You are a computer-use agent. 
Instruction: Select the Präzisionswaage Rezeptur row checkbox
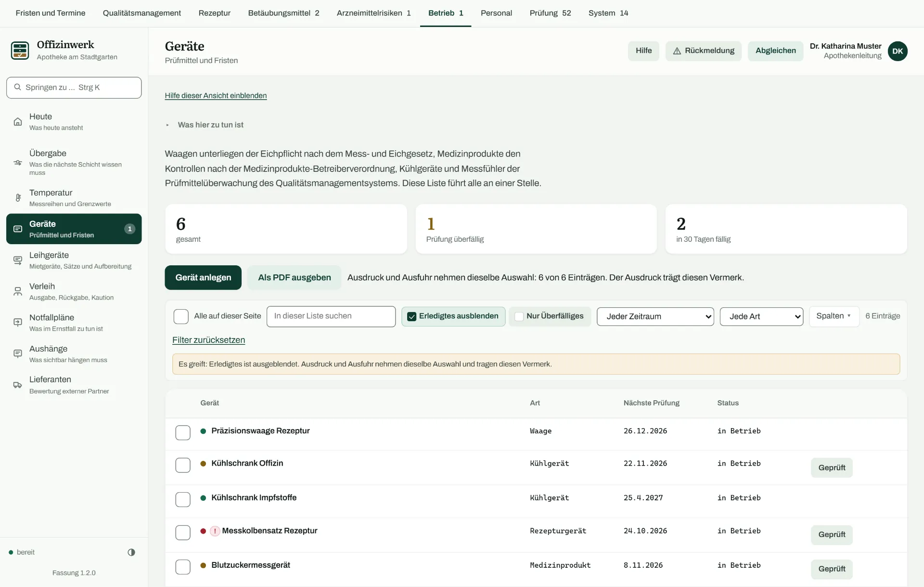click(x=183, y=432)
